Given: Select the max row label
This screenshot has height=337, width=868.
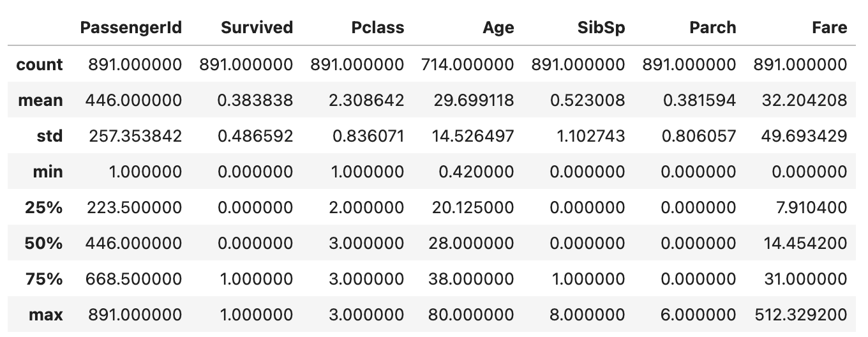Looking at the screenshot, I should [x=46, y=315].
